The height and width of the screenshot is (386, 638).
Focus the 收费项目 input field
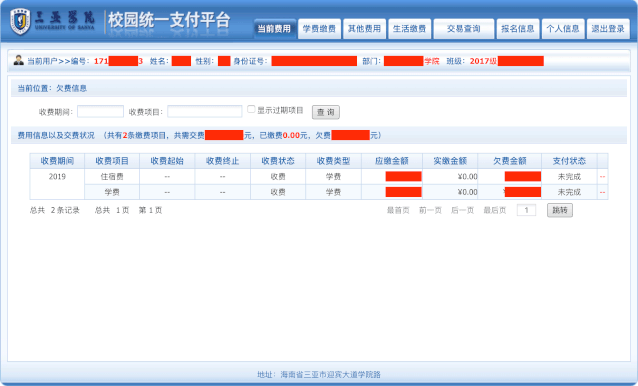[205, 111]
